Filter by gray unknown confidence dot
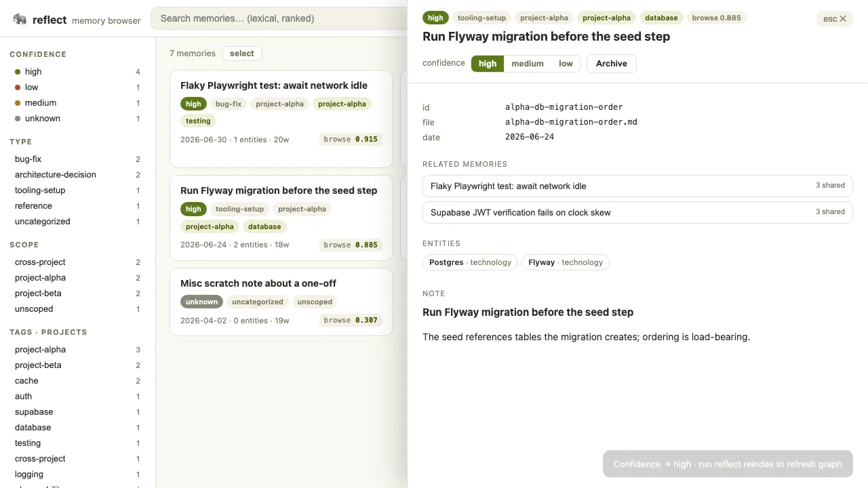 pos(18,119)
